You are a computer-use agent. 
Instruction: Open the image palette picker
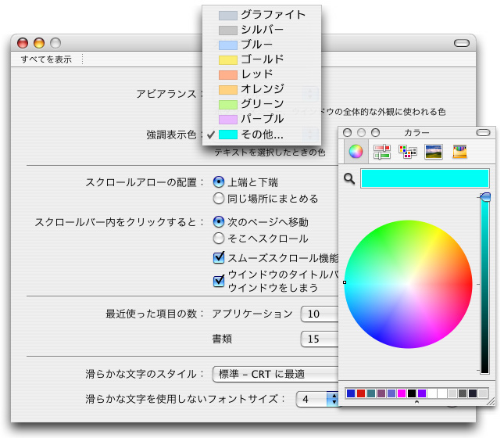click(434, 152)
